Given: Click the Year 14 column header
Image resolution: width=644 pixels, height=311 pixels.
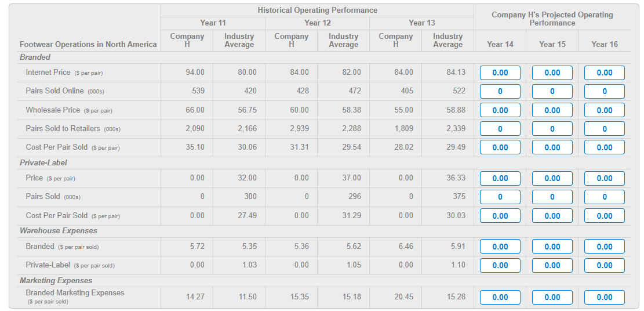Looking at the screenshot, I should 500,44.
